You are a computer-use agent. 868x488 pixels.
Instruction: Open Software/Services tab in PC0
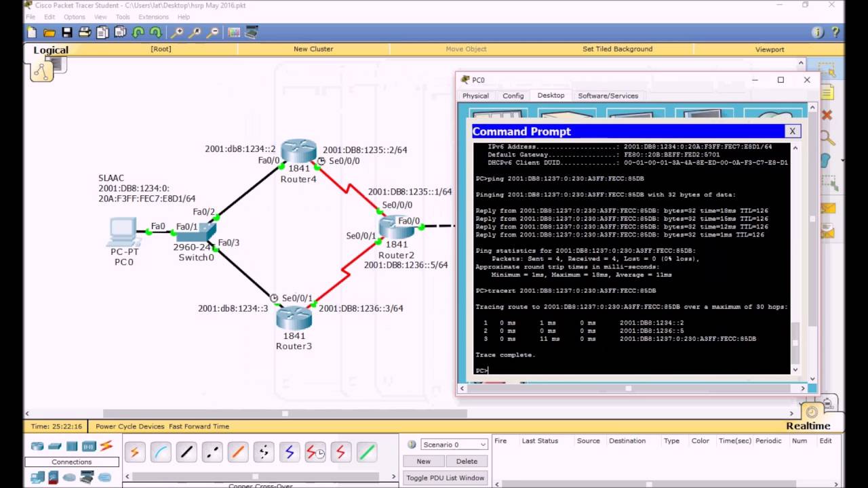[x=608, y=96]
